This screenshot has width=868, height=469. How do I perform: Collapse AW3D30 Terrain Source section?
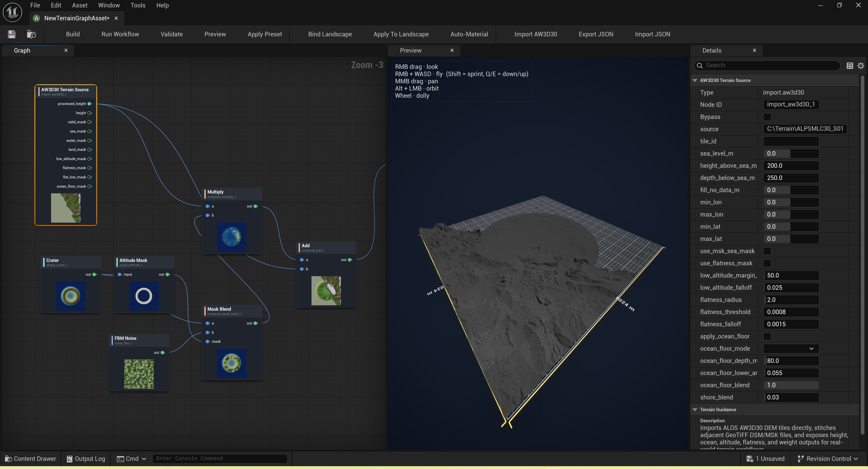(x=695, y=80)
